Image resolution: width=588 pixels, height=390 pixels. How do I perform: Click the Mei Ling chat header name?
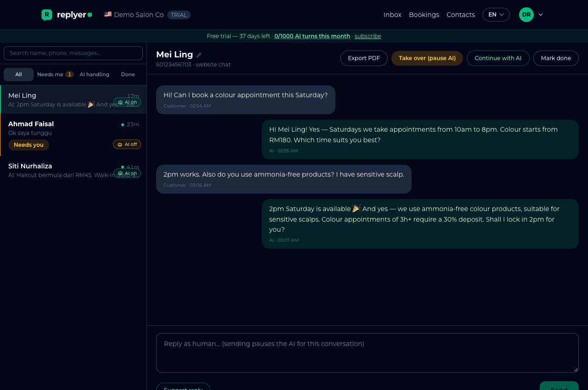click(x=175, y=55)
